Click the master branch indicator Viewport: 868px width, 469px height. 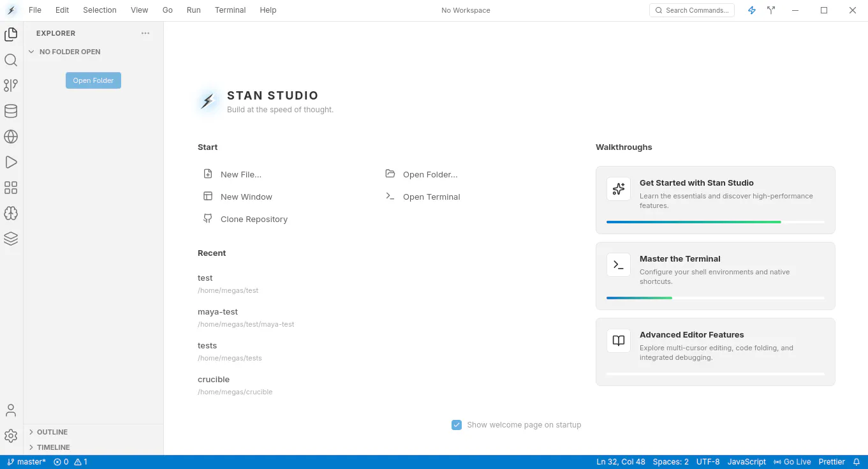[x=27, y=462]
